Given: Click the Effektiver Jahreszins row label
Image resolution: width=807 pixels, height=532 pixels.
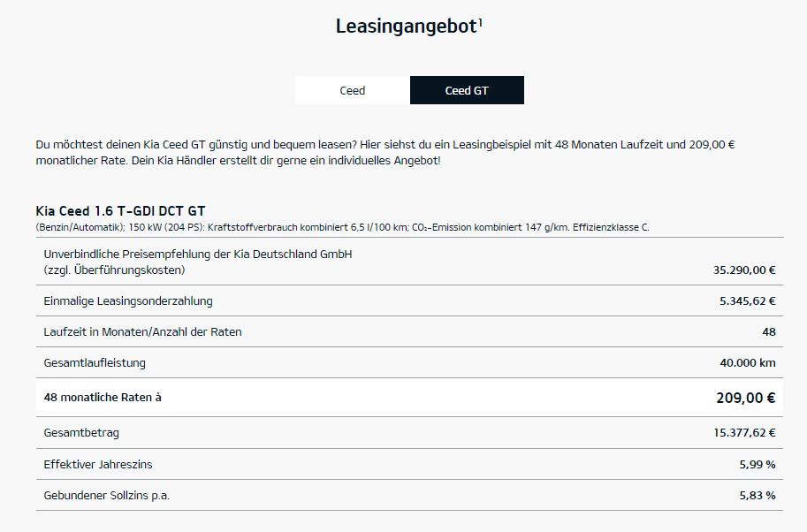Looking at the screenshot, I should click(103, 464).
